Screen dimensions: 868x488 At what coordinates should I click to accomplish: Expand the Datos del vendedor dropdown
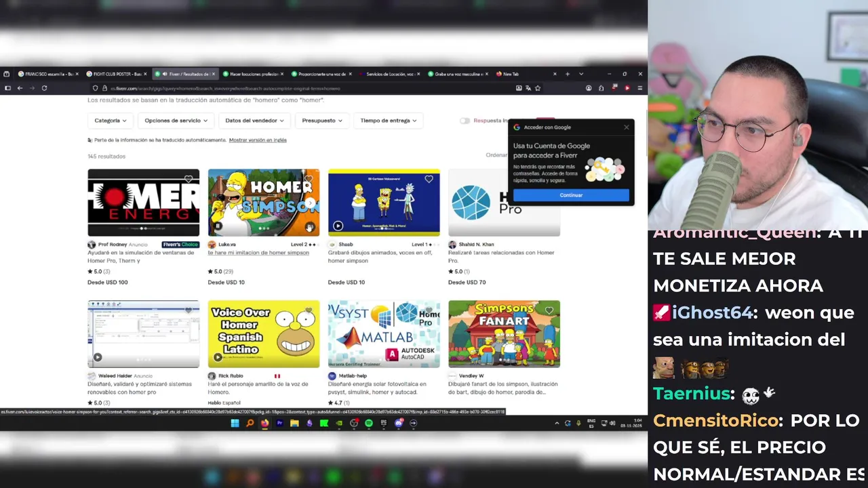click(x=254, y=121)
